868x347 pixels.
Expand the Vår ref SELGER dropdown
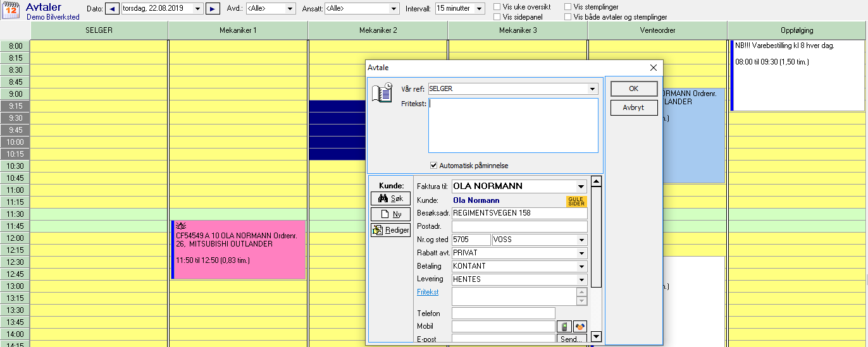point(593,89)
